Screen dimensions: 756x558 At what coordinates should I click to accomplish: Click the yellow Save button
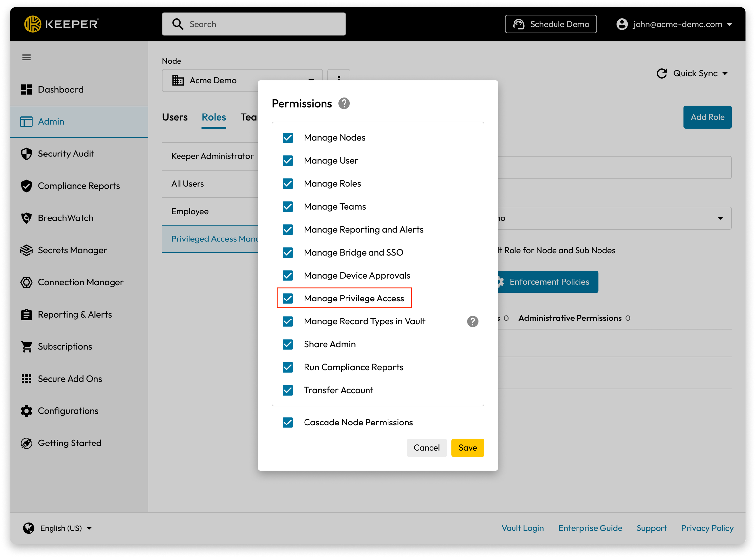click(468, 448)
